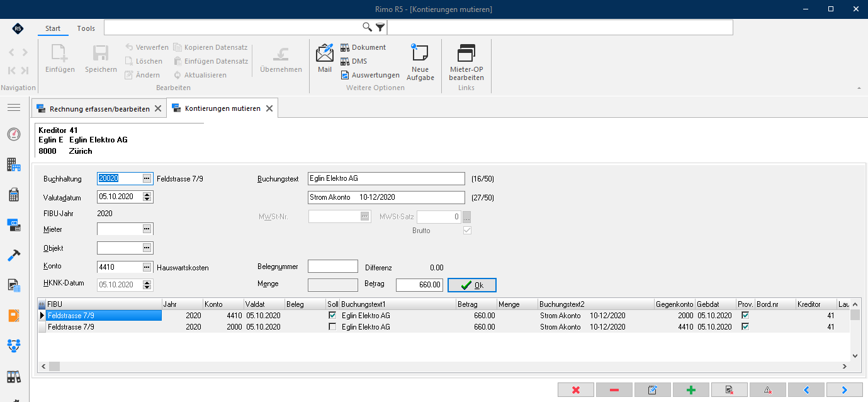The height and width of the screenshot is (402, 868).
Task: Toggle Prov. checkbox in Konto 2000 row
Action: click(745, 327)
